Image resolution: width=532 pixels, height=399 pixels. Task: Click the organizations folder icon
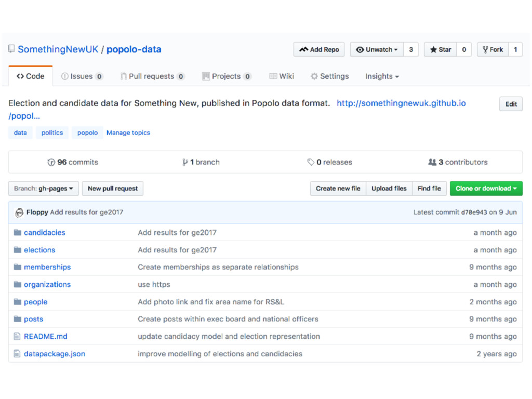[x=18, y=284]
